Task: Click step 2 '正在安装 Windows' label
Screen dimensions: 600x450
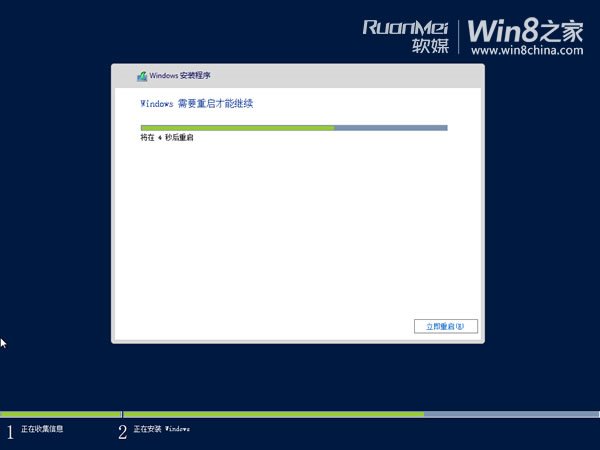Action: click(161, 429)
